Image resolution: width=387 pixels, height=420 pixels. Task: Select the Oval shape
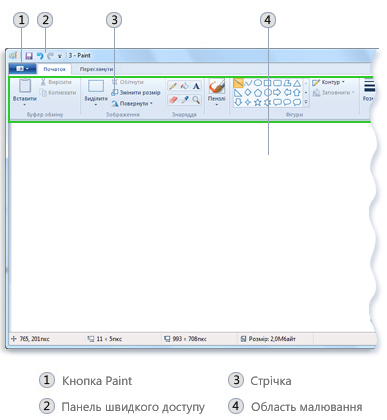click(258, 83)
